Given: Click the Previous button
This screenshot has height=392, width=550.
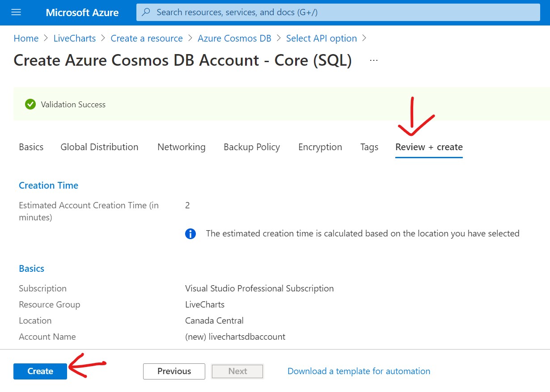Looking at the screenshot, I should click(x=174, y=371).
